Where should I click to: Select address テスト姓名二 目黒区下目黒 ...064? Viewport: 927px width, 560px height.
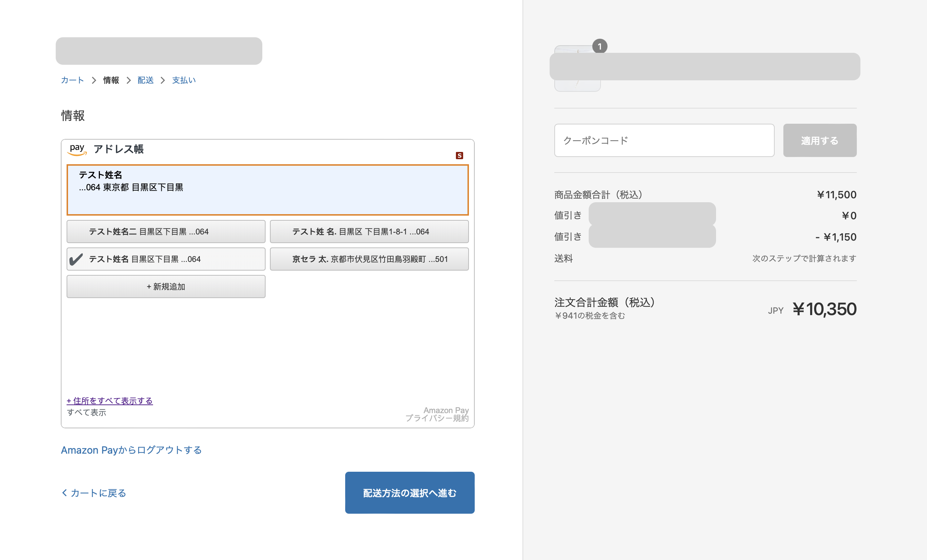(x=166, y=232)
